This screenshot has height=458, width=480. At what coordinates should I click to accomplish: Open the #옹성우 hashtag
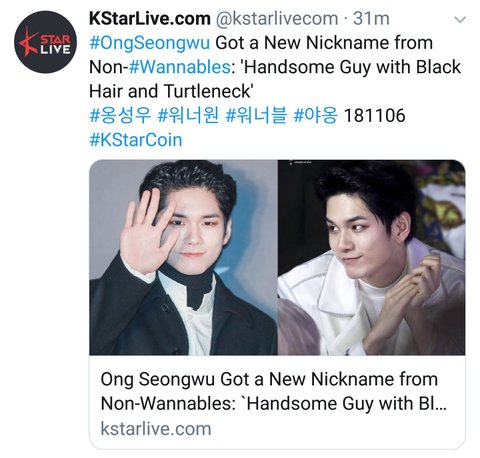(x=120, y=115)
